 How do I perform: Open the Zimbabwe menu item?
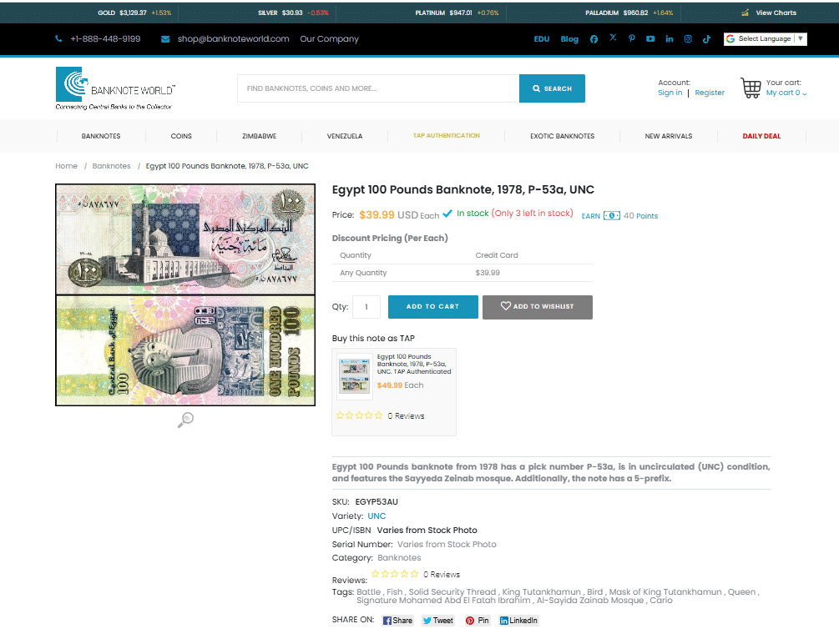[x=260, y=137]
